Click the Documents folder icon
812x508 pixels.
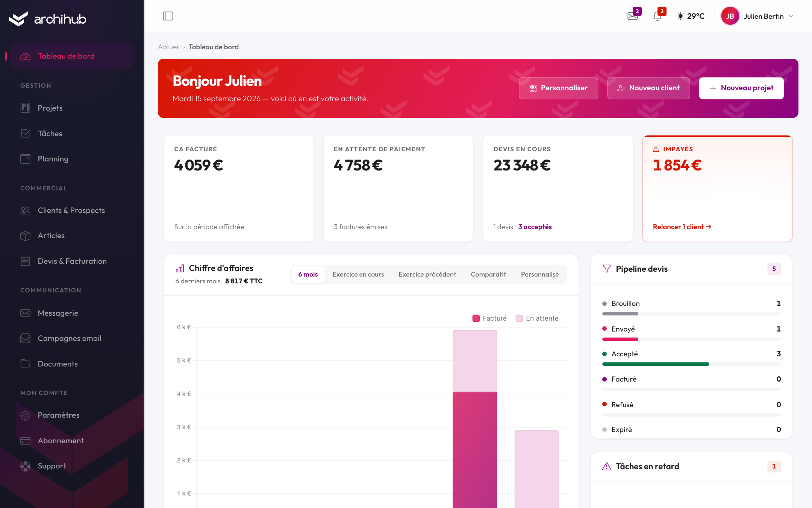pyautogui.click(x=26, y=364)
